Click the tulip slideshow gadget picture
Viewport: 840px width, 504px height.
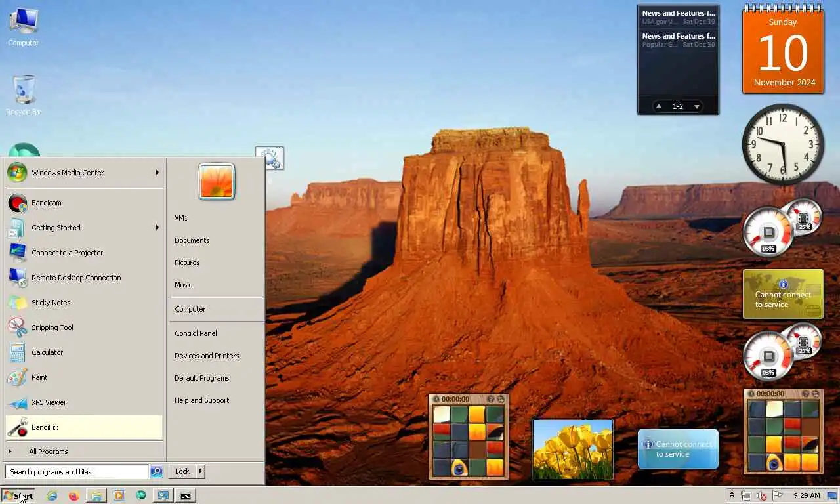pyautogui.click(x=573, y=450)
